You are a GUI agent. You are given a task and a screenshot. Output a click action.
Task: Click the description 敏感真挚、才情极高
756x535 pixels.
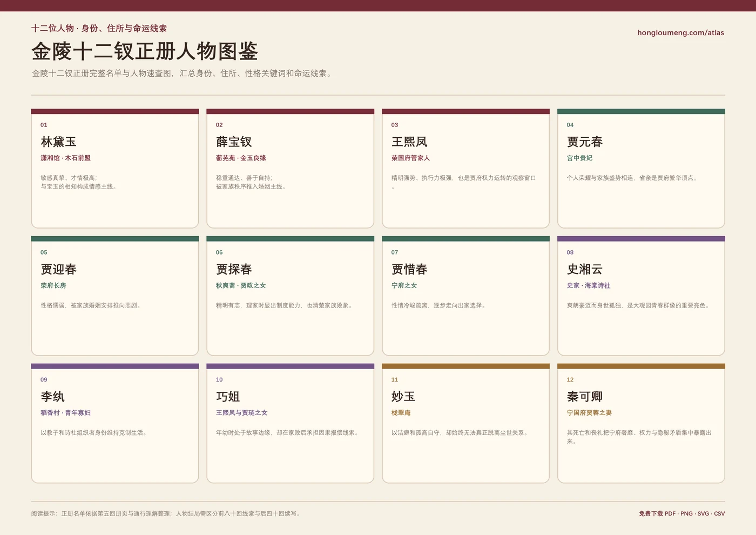(x=69, y=178)
